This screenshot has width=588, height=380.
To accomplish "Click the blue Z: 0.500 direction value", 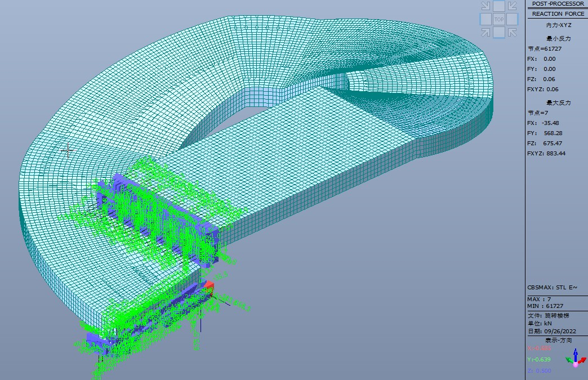I will tap(539, 370).
